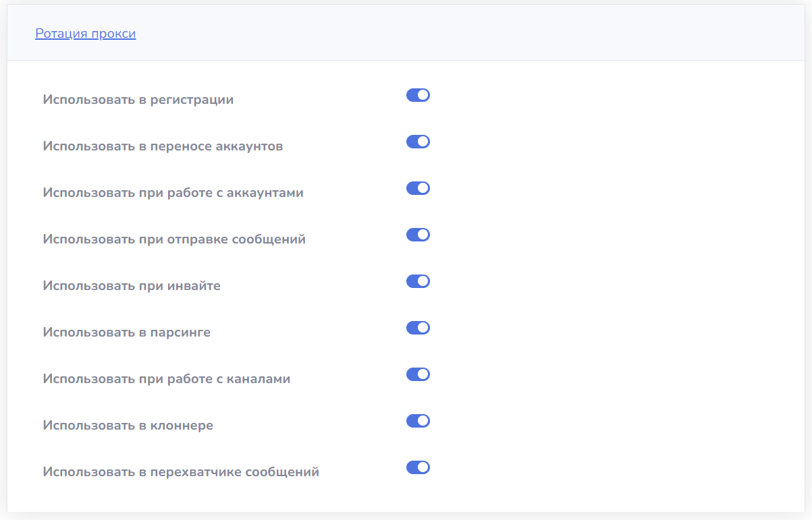Click the Использовать в регистрации label text
The height and width of the screenshot is (520, 812).
(138, 100)
